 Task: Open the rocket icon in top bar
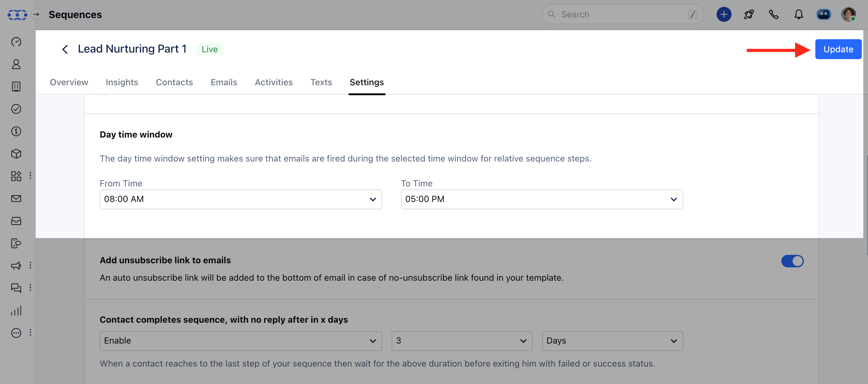(749, 15)
